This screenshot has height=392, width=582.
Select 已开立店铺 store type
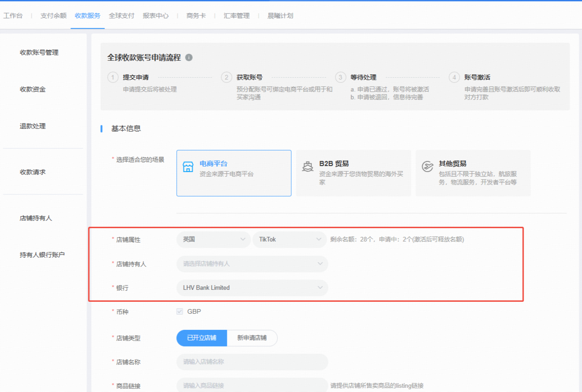[x=202, y=338]
